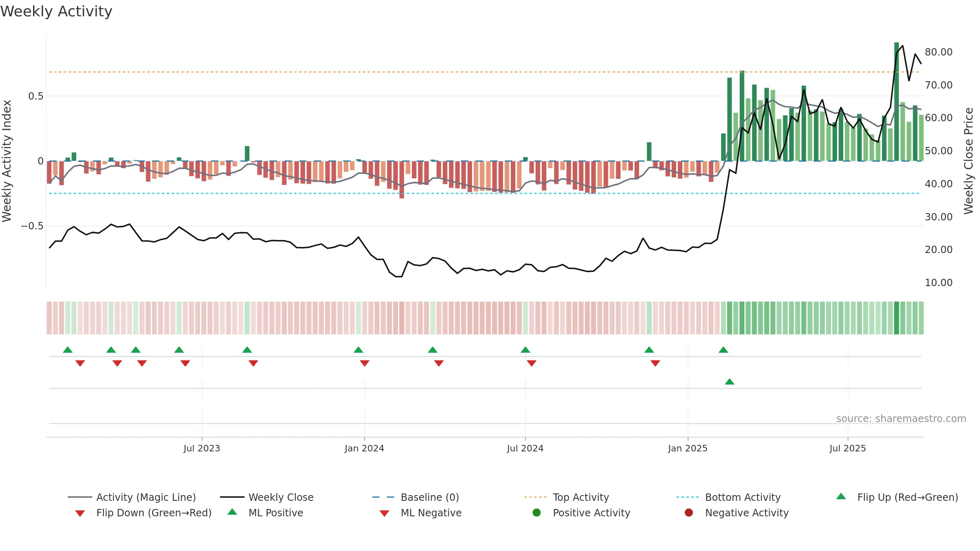Toggle Top Activity legend entry
The height and width of the screenshot is (551, 980).
(566, 497)
